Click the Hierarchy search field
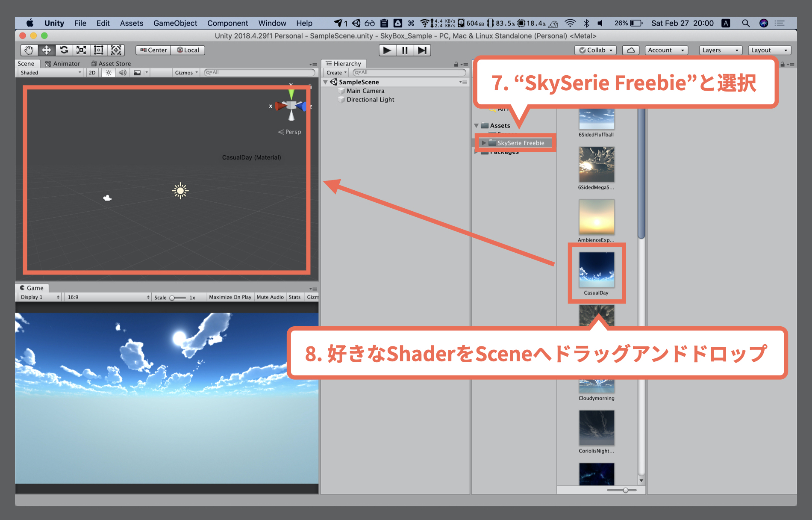 tap(409, 73)
